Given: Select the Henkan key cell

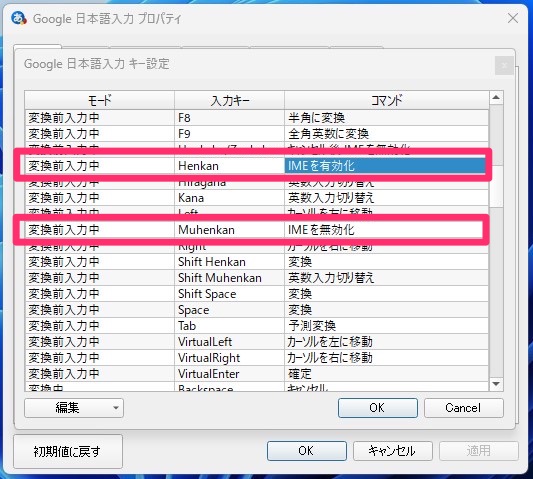Looking at the screenshot, I should click(x=229, y=166).
